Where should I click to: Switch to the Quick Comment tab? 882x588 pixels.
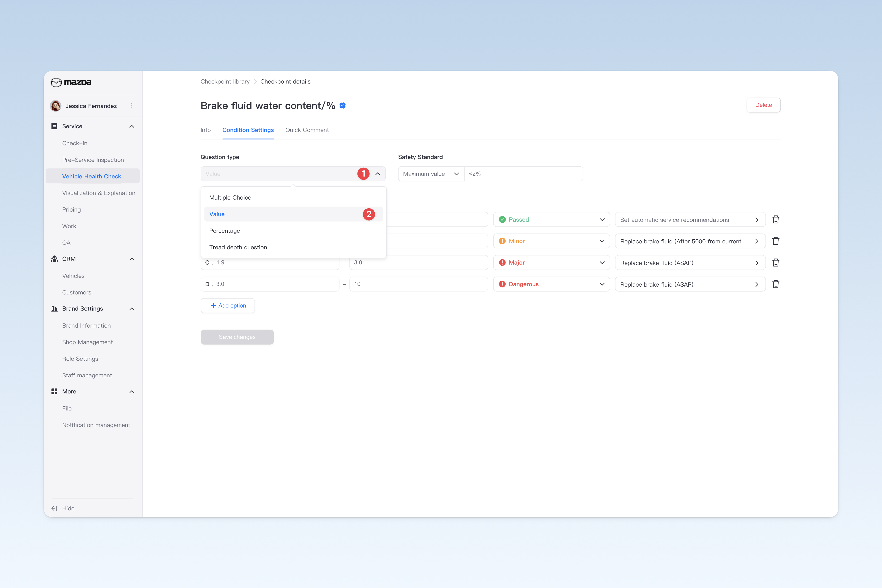(307, 130)
